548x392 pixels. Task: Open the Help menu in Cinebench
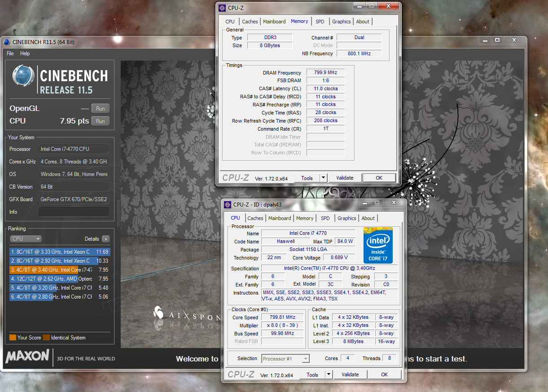[x=25, y=53]
